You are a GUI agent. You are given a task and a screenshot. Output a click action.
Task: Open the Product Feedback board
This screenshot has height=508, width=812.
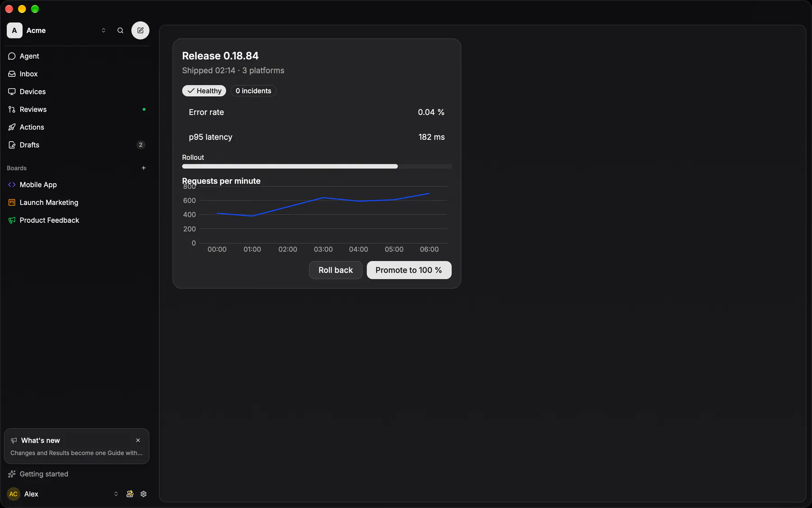[77, 220]
